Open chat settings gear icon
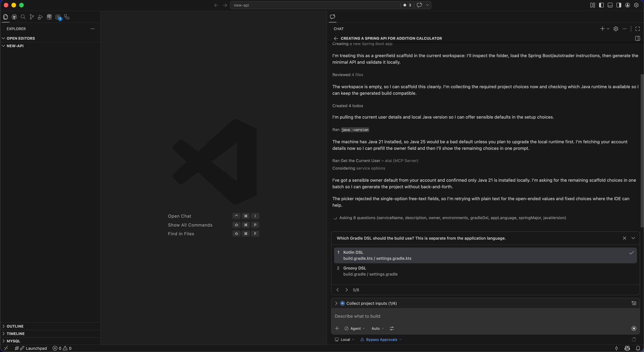The image size is (644, 352). (616, 29)
